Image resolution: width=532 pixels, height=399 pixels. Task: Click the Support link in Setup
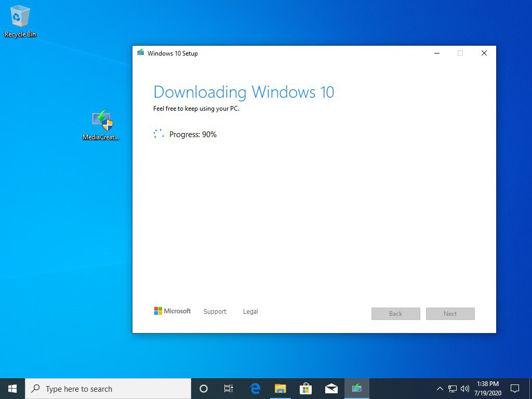215,312
